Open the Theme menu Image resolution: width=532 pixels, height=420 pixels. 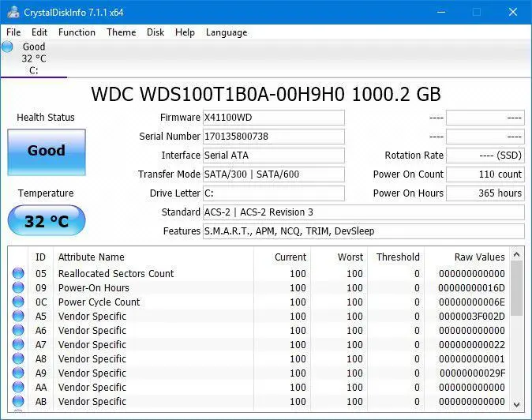pos(121,32)
